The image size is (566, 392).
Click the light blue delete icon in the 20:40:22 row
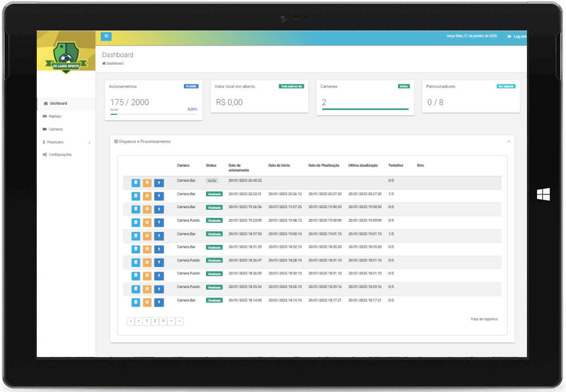(x=136, y=183)
